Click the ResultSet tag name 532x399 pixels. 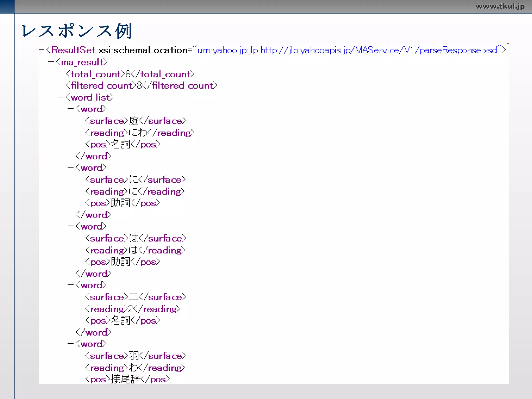click(73, 50)
